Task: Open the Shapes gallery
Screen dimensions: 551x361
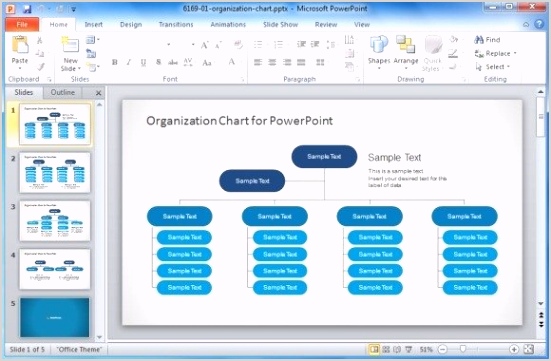Action: 379,51
